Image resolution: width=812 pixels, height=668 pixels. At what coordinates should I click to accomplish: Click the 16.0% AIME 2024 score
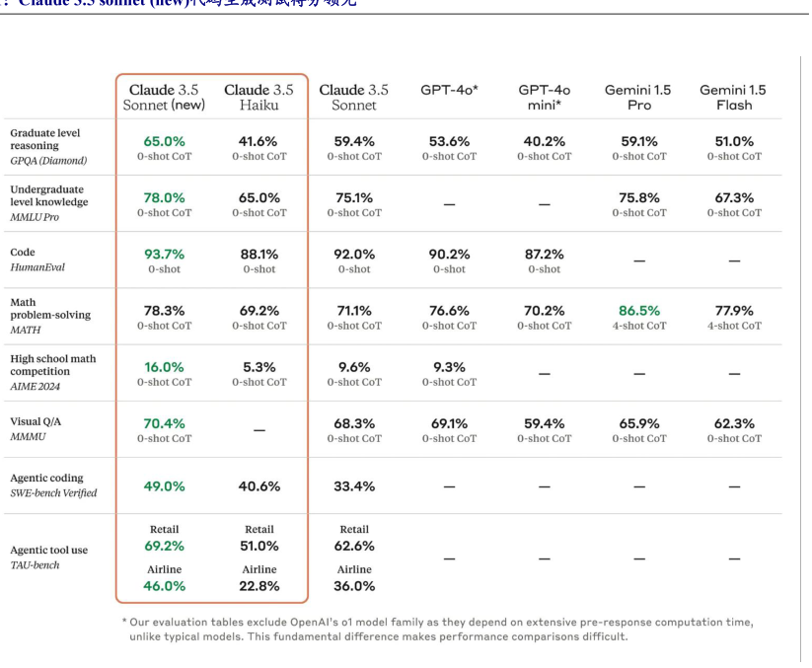coord(164,366)
